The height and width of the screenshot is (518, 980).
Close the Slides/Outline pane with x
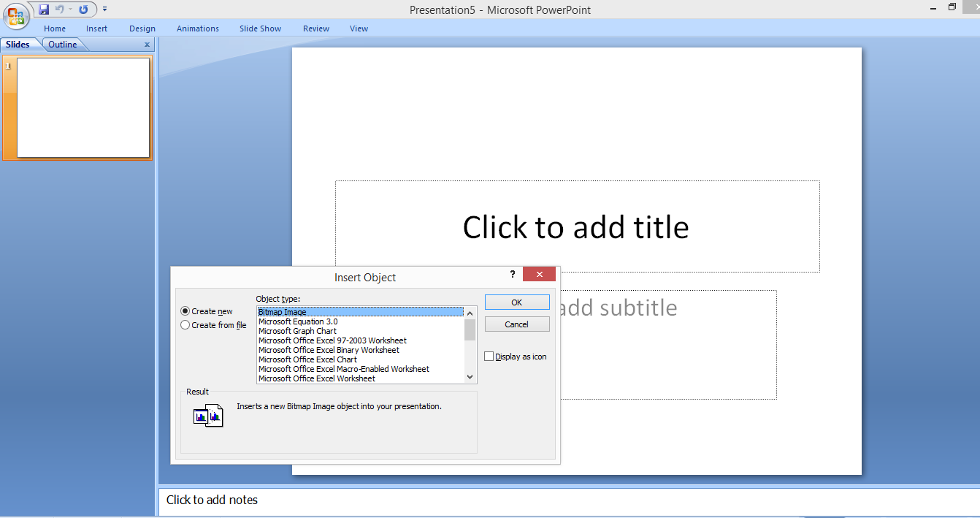(x=147, y=45)
